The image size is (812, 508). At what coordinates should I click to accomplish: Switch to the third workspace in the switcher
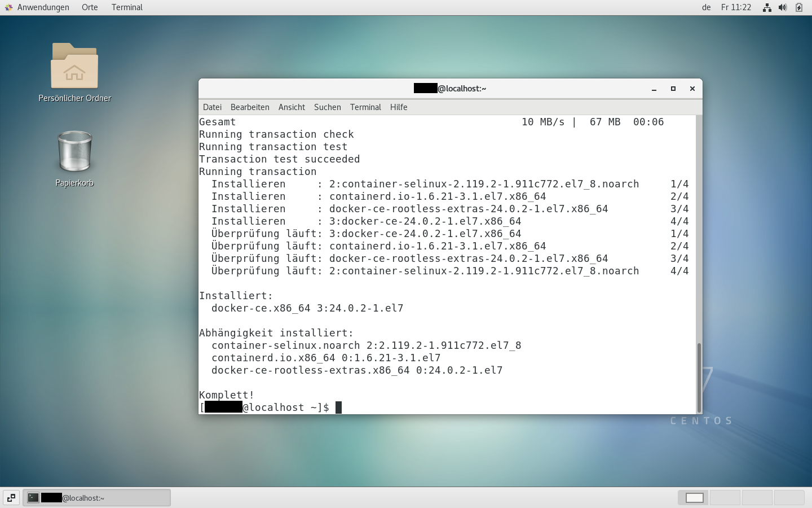click(x=757, y=497)
